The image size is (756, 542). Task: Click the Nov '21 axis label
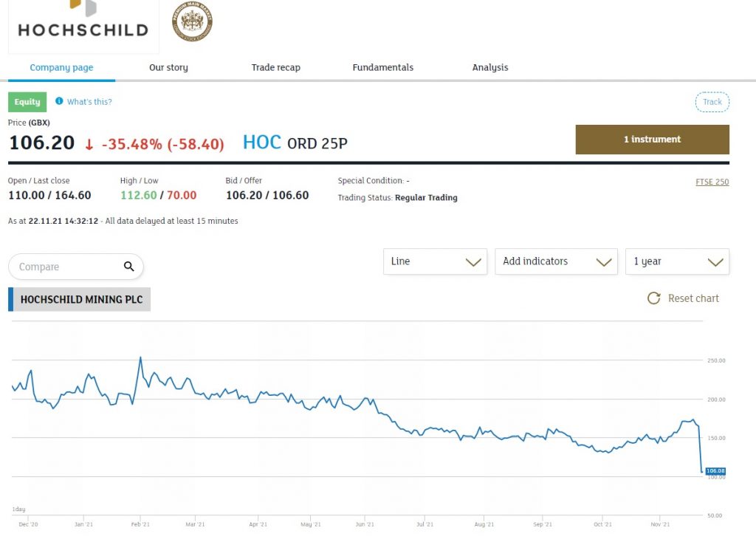(660, 524)
